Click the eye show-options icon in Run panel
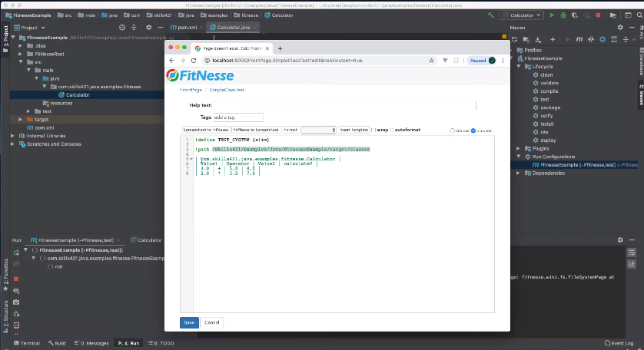Image resolution: width=644 pixels, height=350 pixels. tap(16, 290)
